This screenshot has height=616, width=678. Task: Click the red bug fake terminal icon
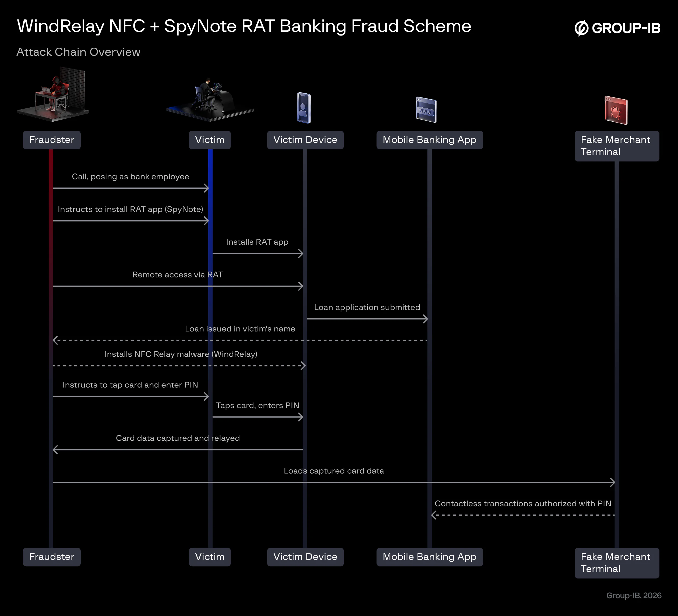click(616, 110)
